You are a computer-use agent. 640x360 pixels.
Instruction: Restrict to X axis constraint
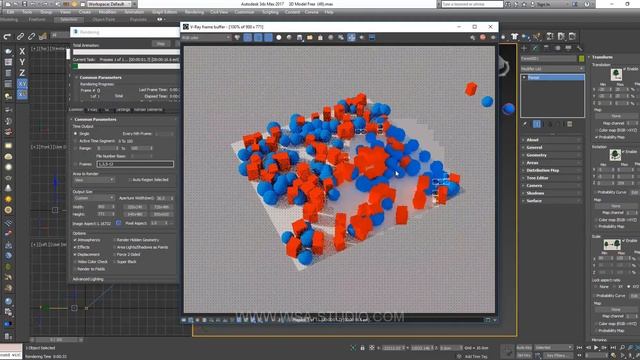pyautogui.click(x=22, y=51)
